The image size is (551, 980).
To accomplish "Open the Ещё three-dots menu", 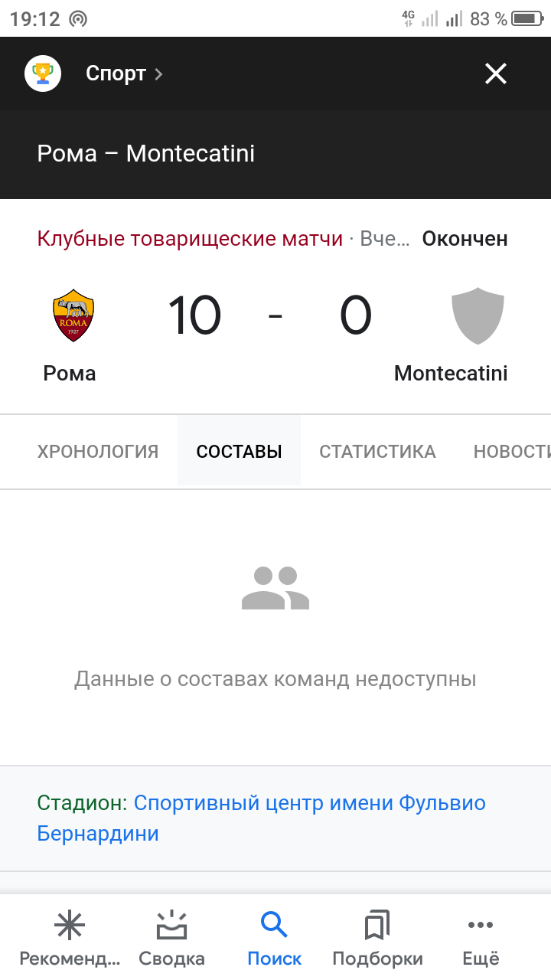I will coord(481,926).
